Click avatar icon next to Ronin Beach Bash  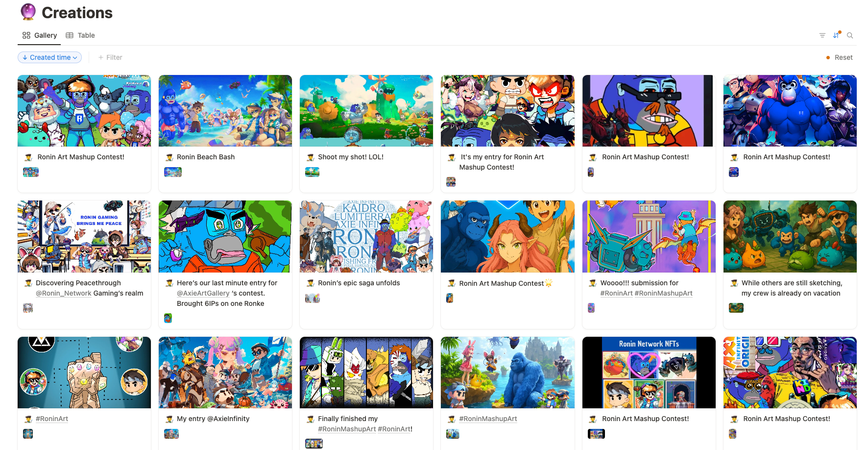[x=169, y=157]
